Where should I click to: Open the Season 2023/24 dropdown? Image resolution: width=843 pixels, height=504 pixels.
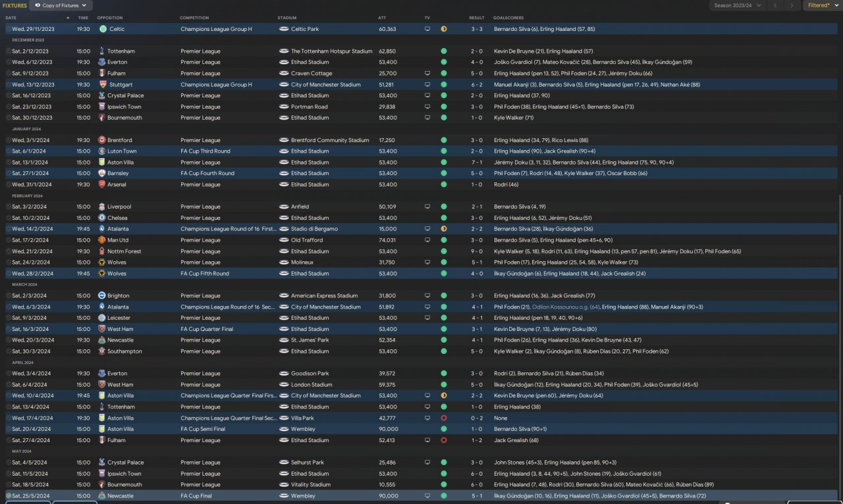click(x=737, y=5)
